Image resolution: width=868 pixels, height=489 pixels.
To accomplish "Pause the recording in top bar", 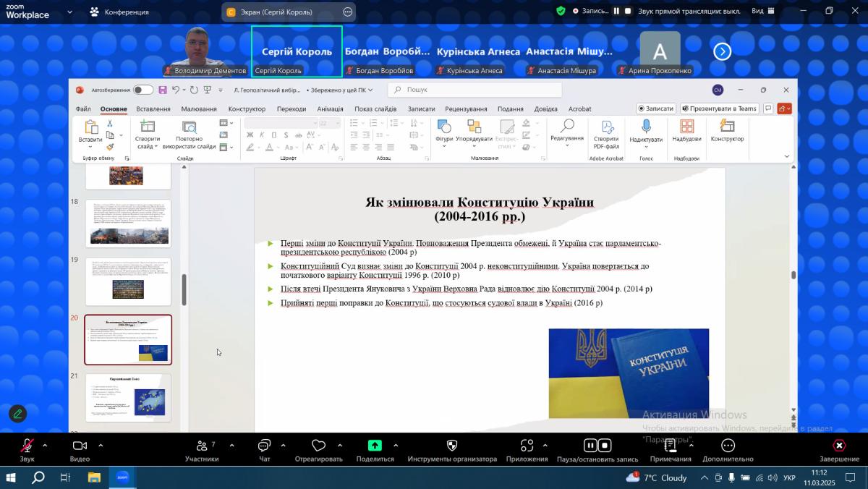I will click(x=616, y=11).
